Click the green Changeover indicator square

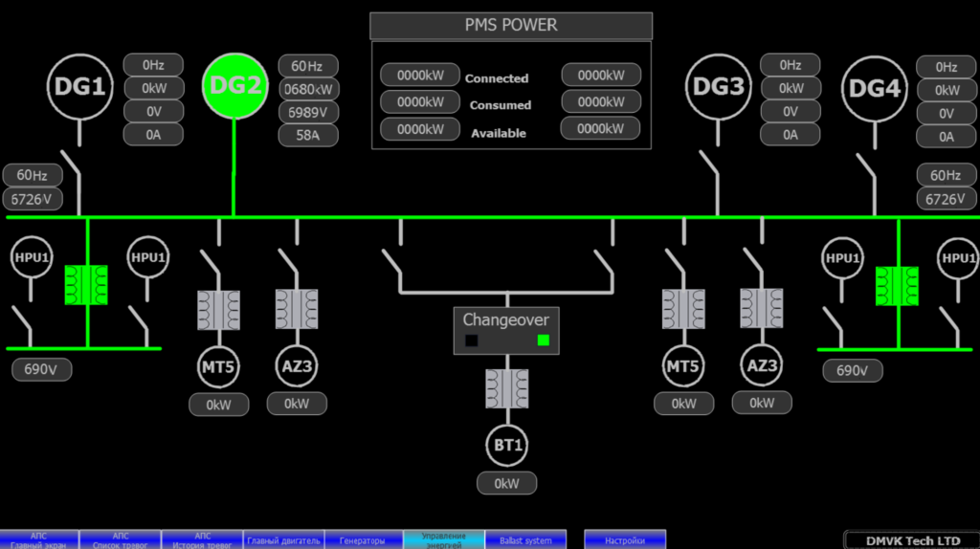tap(544, 340)
